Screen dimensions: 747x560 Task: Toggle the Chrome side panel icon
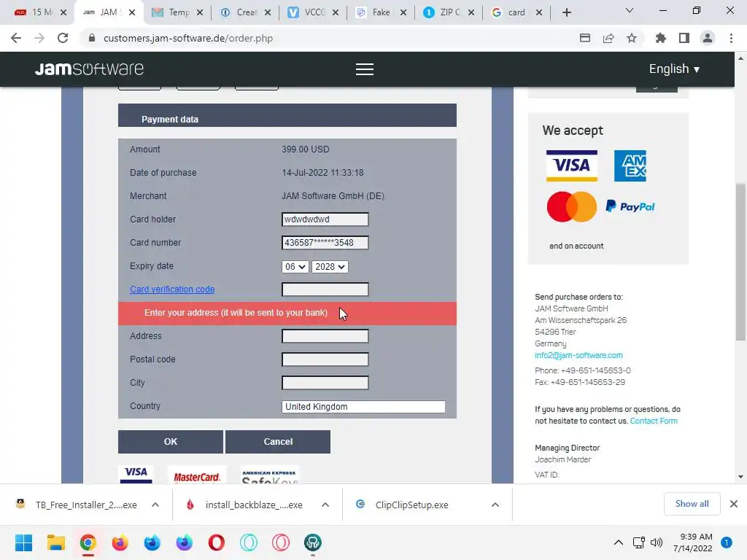pos(684,38)
